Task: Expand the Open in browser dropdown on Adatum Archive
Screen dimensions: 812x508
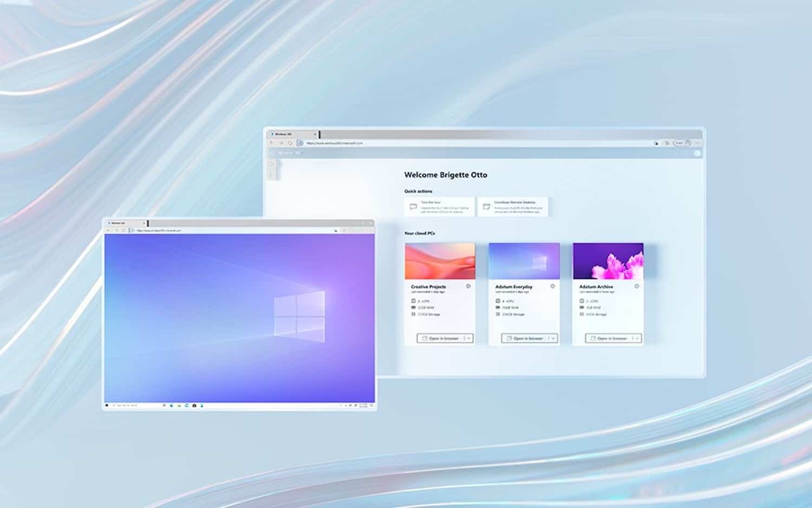Action: click(637, 339)
